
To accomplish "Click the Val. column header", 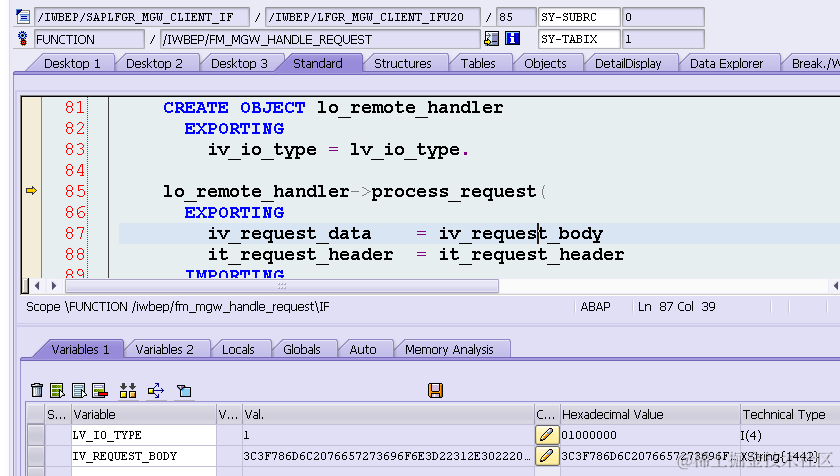I will coord(388,414).
